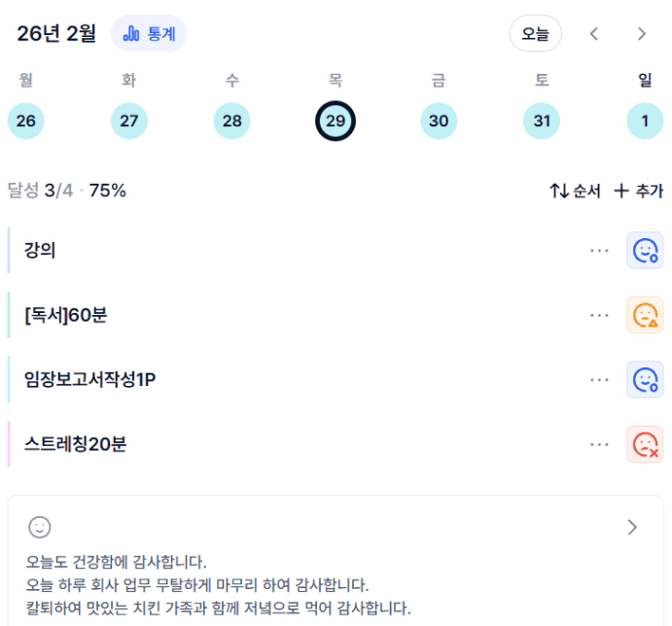This screenshot has height=626, width=672.
Task: Open the three-dot menu for 강의
Action: 599,251
